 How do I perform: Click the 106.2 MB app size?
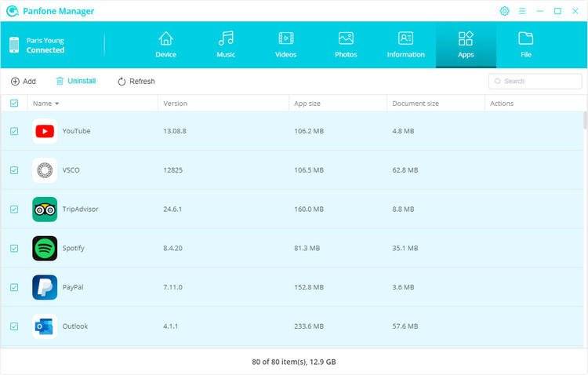(309, 131)
